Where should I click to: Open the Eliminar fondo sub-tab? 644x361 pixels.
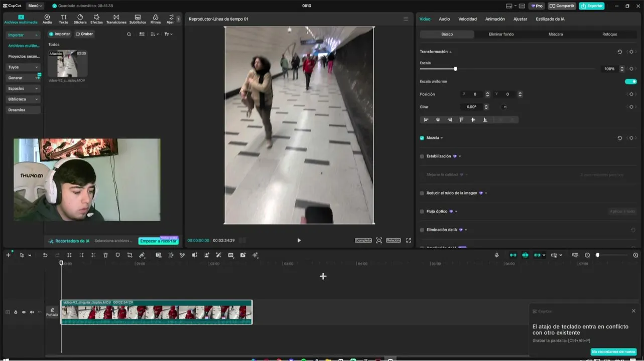pos(501,34)
